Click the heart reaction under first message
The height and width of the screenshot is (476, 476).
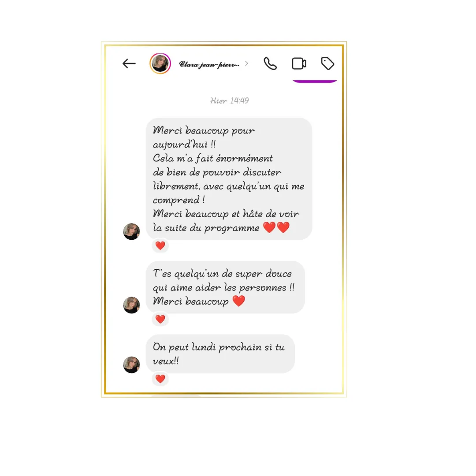pos(160,245)
